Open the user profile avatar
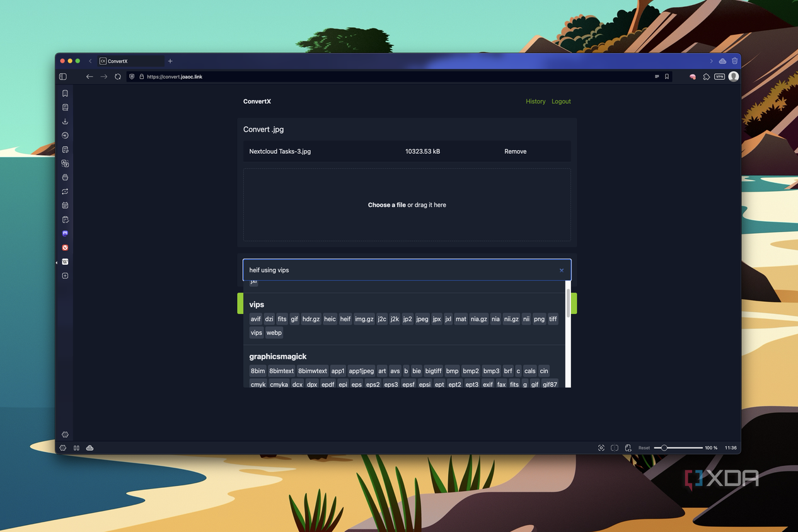The image size is (798, 532). (733, 76)
